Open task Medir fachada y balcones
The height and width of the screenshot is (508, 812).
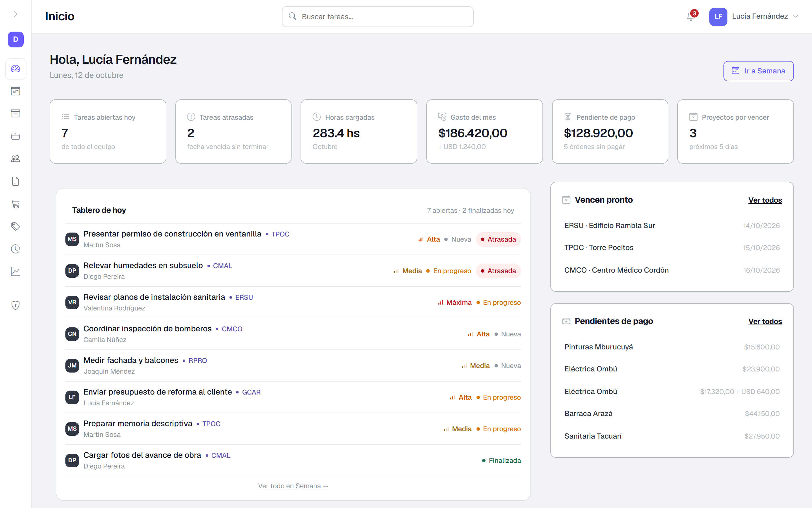point(293,365)
